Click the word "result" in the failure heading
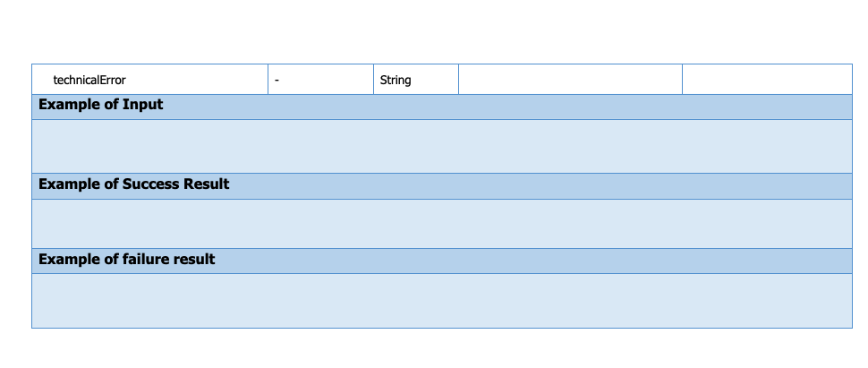This screenshot has width=868, height=368. click(x=194, y=260)
